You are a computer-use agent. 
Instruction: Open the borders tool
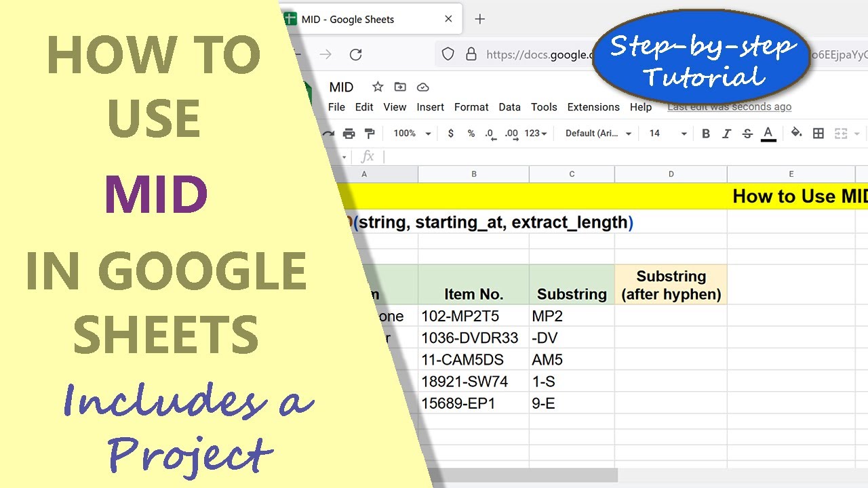coord(818,134)
